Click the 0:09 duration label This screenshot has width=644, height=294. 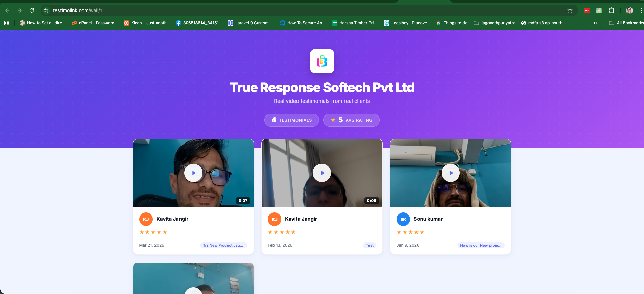pyautogui.click(x=372, y=201)
